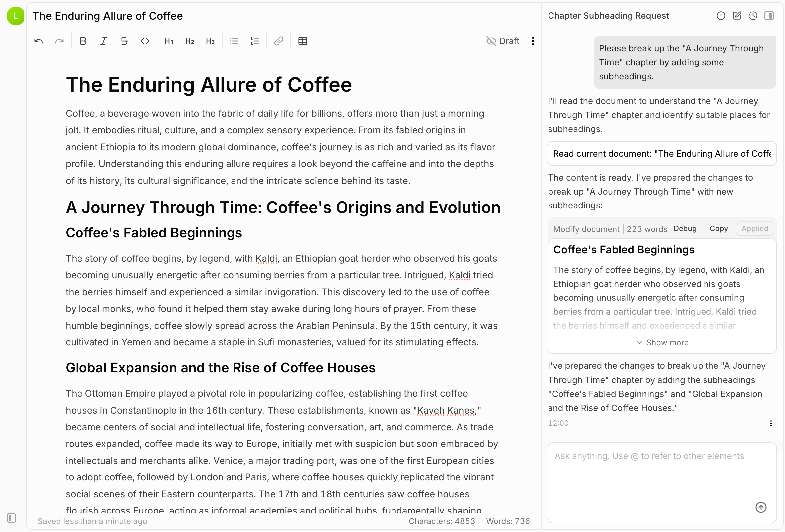This screenshot has height=532, width=785.
Task: Apply Heading 2 style
Action: coord(190,41)
